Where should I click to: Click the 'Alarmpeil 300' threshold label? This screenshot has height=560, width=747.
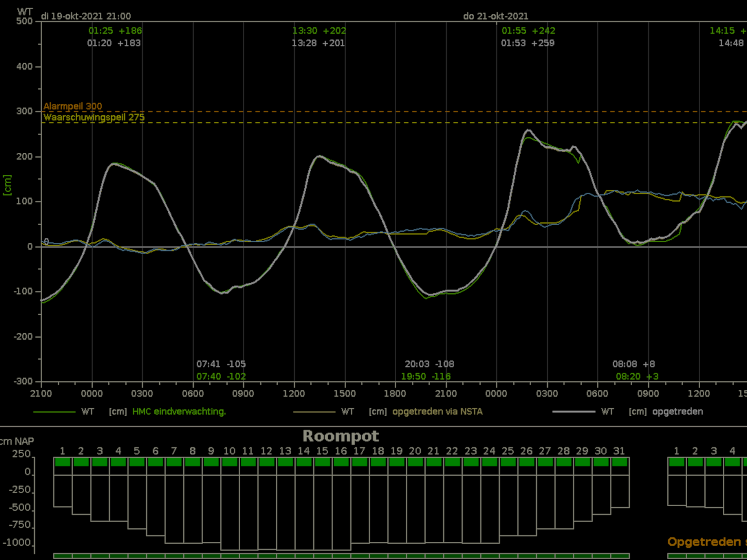point(72,106)
